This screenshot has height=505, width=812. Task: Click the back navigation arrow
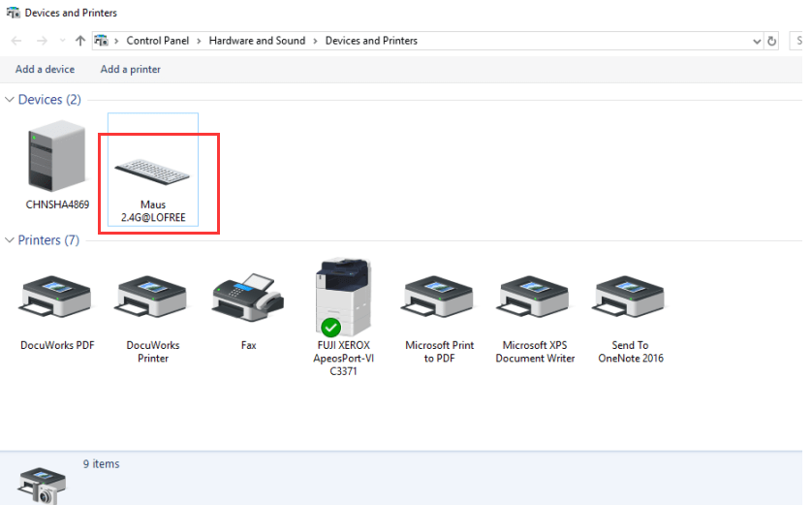point(16,41)
